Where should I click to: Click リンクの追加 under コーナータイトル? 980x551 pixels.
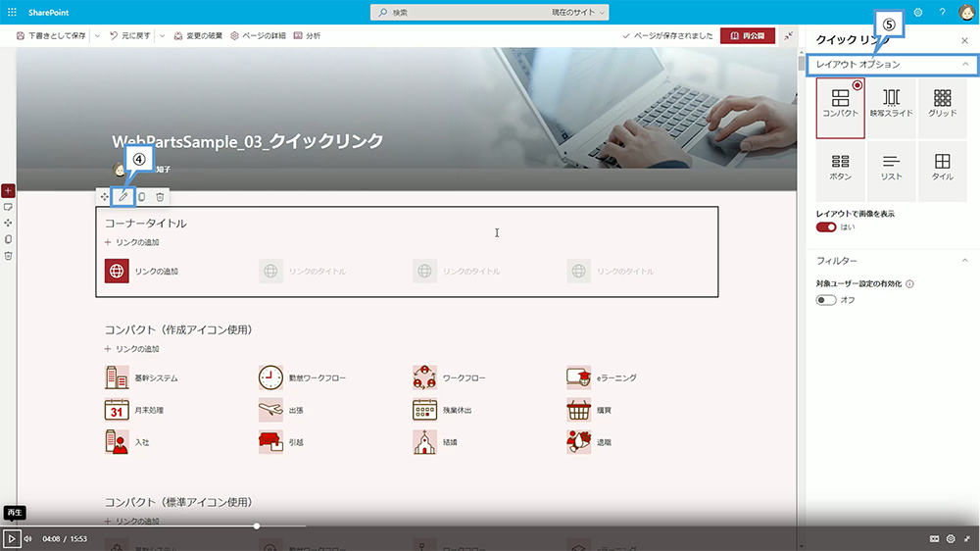click(x=132, y=242)
